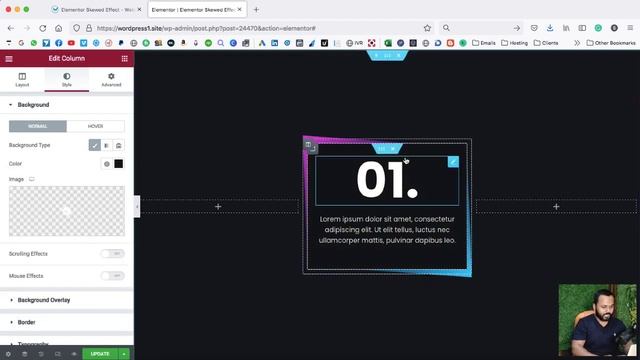This screenshot has height=360, width=640.
Task: Click the site lock security icon
Action: click(x=89, y=28)
